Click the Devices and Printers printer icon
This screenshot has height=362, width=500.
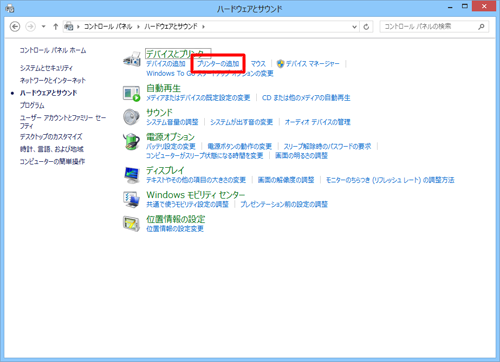(x=132, y=59)
